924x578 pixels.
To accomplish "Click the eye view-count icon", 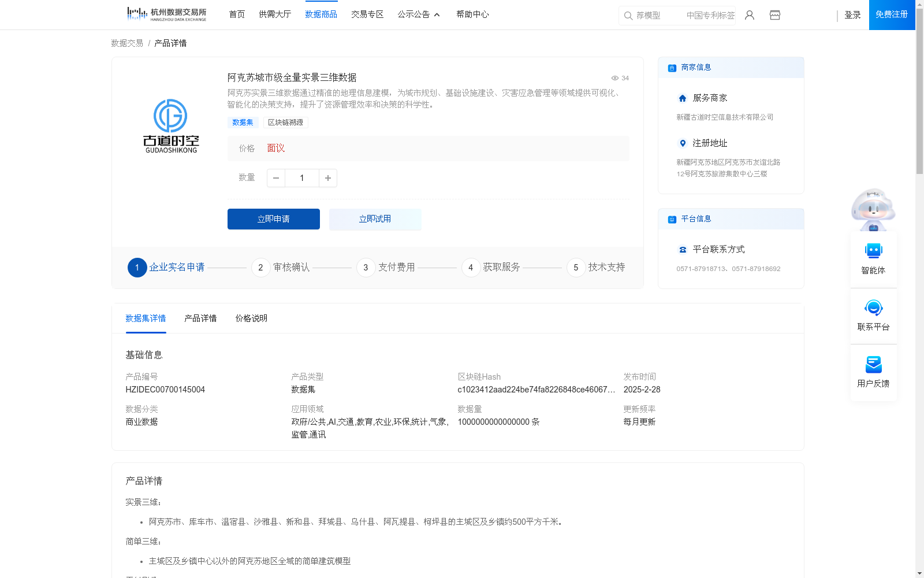I will pyautogui.click(x=615, y=78).
